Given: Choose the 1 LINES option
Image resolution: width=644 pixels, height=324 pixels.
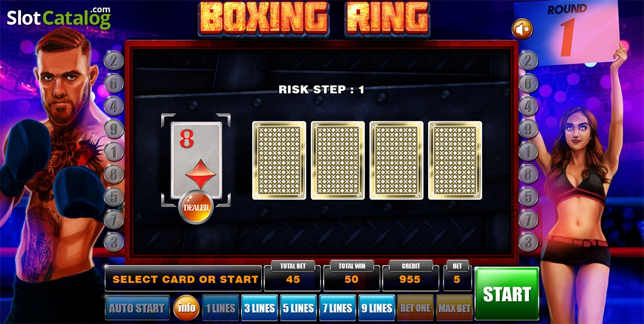Looking at the screenshot, I should (x=221, y=308).
